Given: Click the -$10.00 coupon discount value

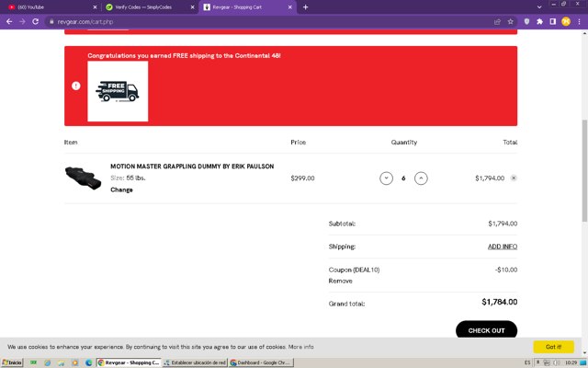Looking at the screenshot, I should (x=506, y=270).
